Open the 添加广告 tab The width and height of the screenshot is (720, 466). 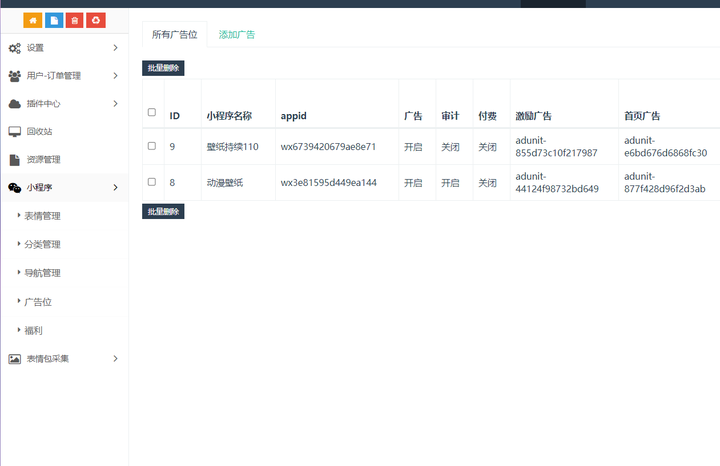click(236, 34)
